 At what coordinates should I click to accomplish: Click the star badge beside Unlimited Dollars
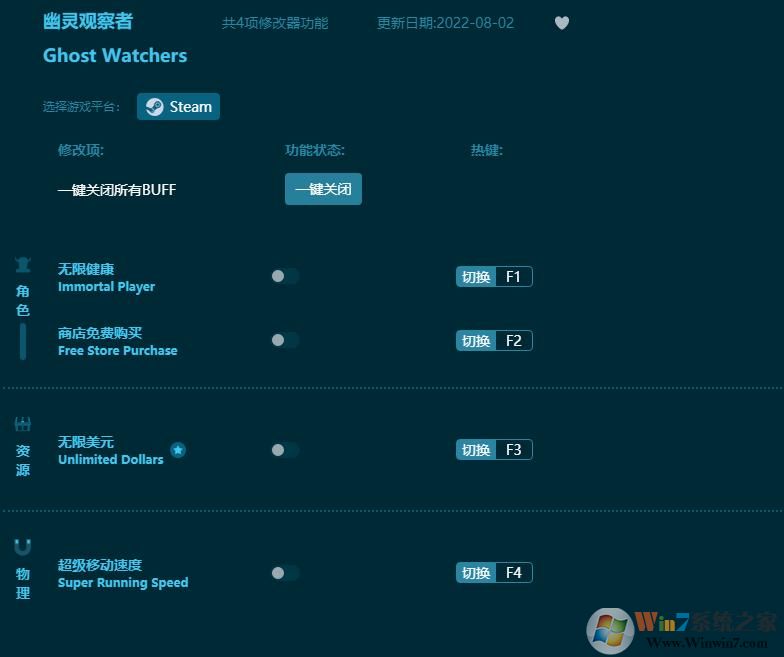point(178,450)
